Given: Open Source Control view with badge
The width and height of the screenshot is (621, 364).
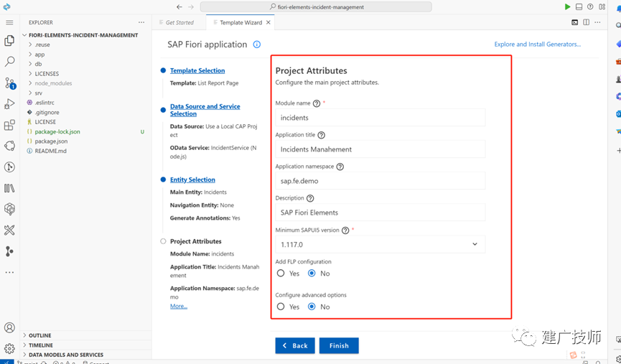Looking at the screenshot, I should coord(10,83).
